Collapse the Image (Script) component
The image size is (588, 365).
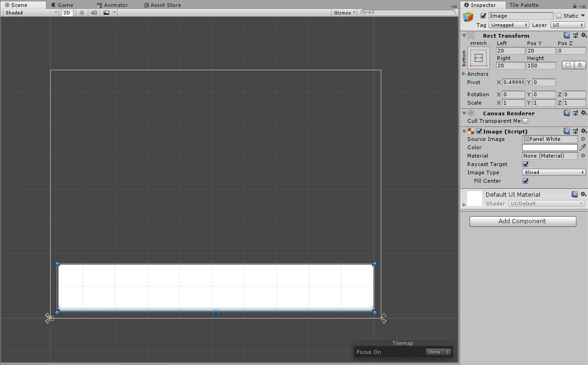point(464,131)
